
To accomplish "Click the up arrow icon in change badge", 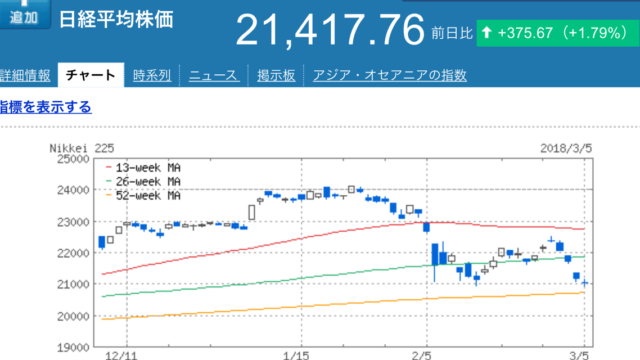I will coord(486,33).
